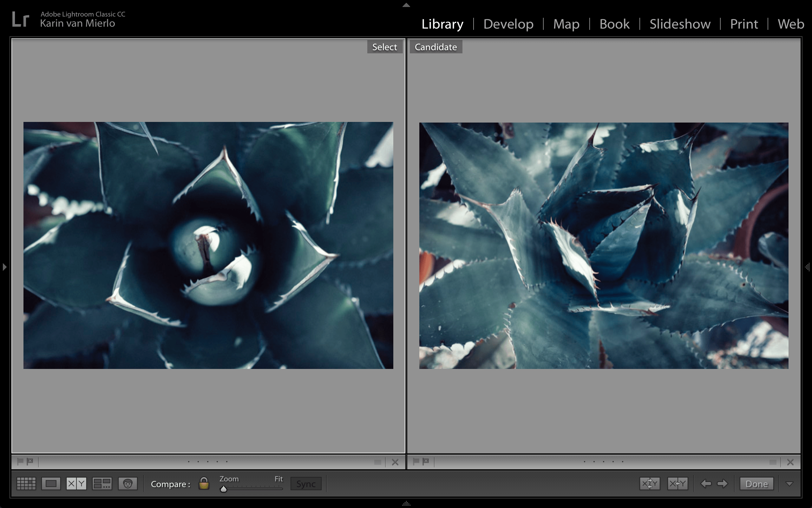Switch to the Develop module

pyautogui.click(x=508, y=24)
